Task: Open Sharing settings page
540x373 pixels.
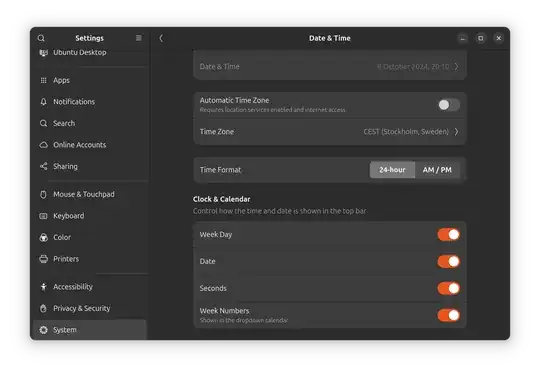Action: pyautogui.click(x=90, y=166)
